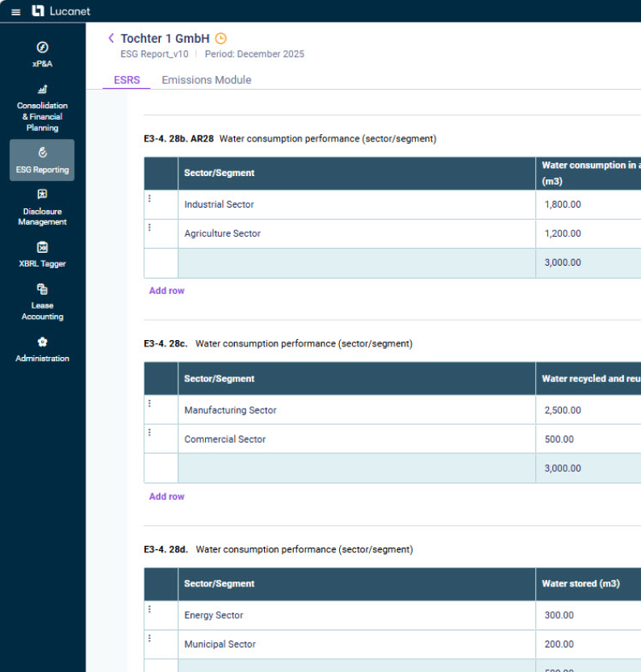Open Consolidation & Financial Planning

pyautogui.click(x=42, y=107)
